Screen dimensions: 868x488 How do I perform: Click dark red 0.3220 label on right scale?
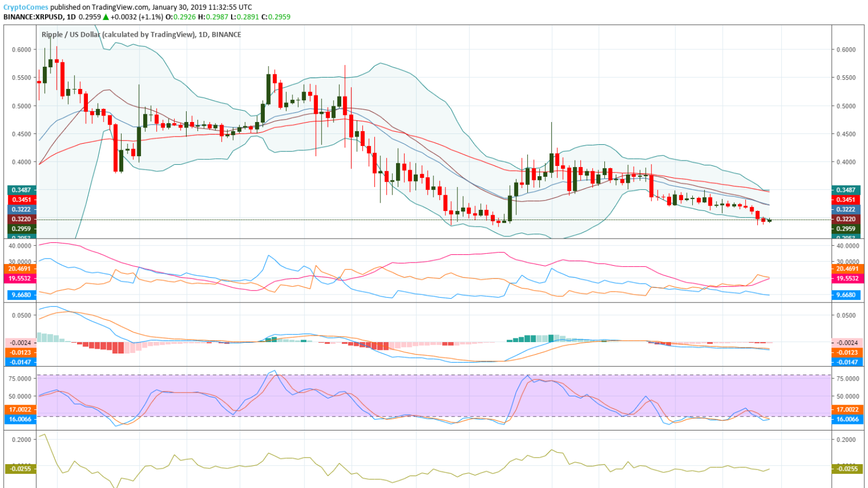846,219
